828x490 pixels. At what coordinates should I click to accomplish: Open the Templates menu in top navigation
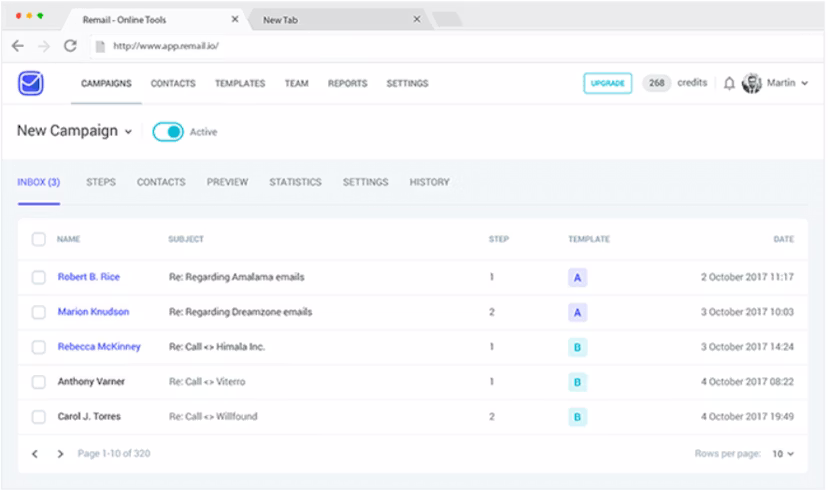pyautogui.click(x=240, y=84)
